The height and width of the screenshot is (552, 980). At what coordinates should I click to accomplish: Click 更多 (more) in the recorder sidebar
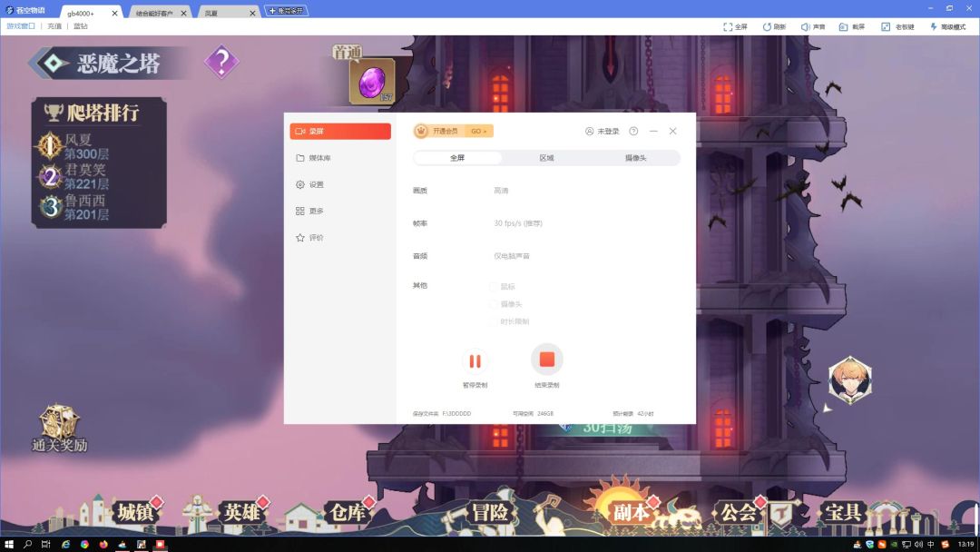[316, 211]
